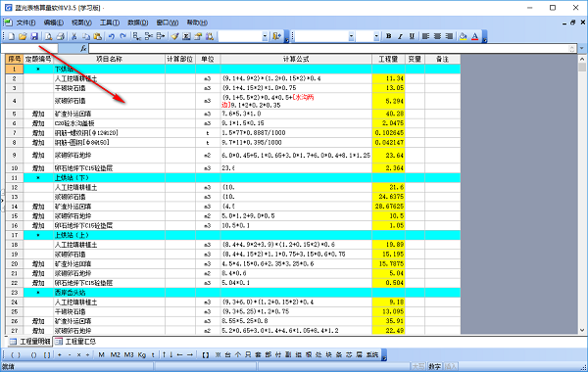Viewport: 588px width, 372px height.
Task: Align text to the right
Action: coord(449,36)
